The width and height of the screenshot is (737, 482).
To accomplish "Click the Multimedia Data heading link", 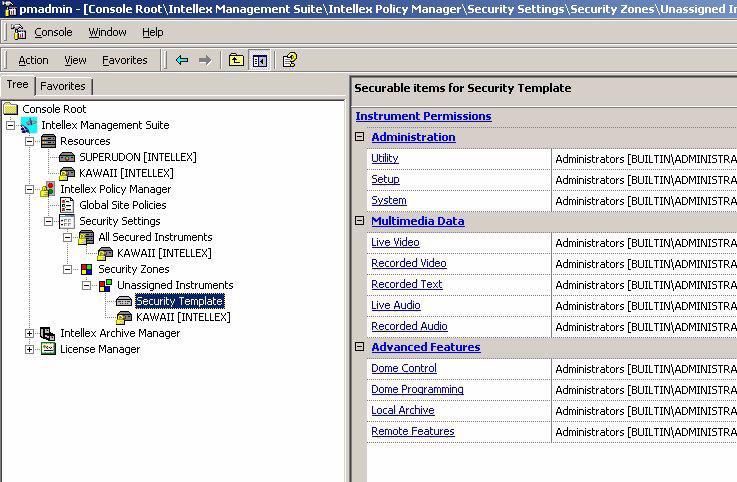I will point(418,221).
